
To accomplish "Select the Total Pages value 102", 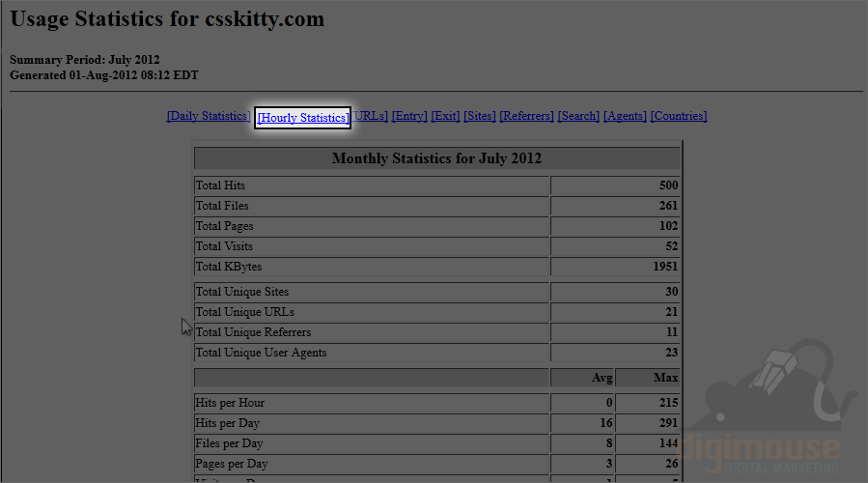I will [669, 226].
